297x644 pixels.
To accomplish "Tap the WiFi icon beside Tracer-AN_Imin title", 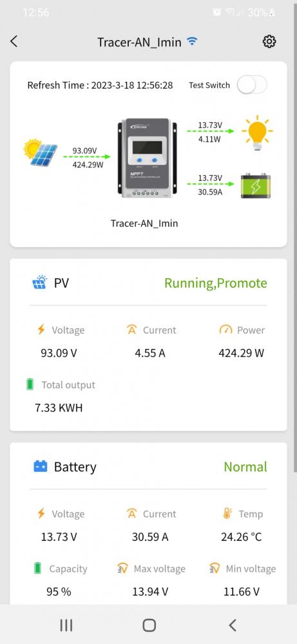I will [x=192, y=41].
